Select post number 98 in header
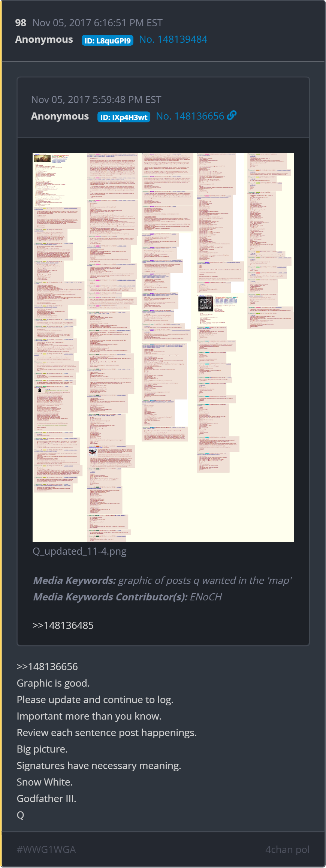This screenshot has height=868, width=326. pos(21,23)
